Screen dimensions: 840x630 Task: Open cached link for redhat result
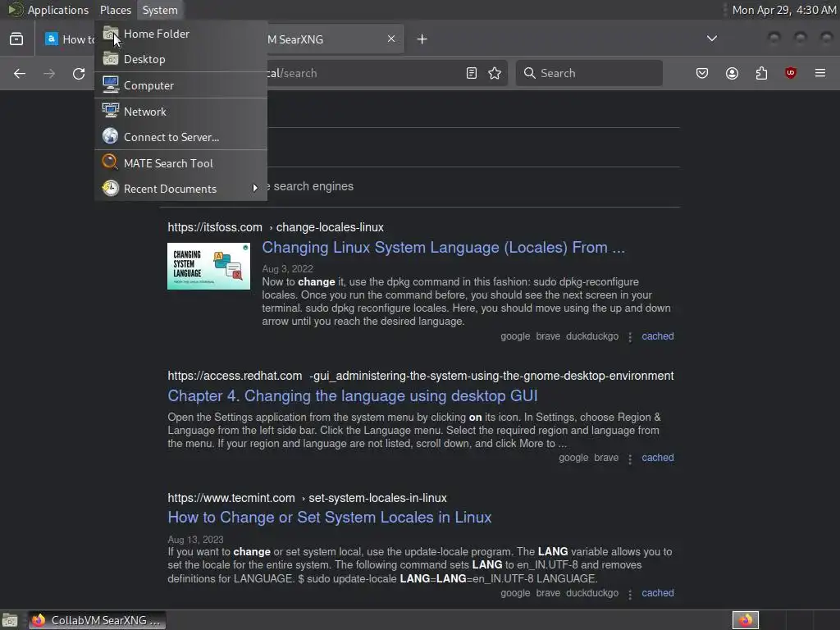(657, 458)
